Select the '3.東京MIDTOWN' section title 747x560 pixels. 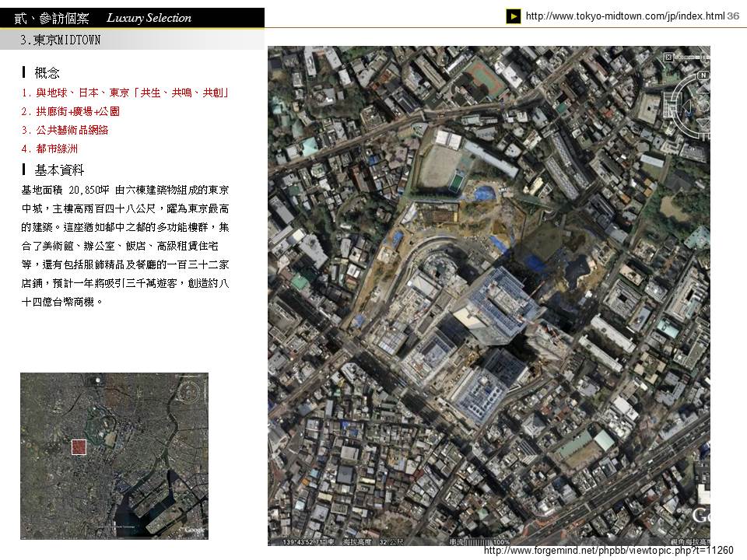click(61, 40)
